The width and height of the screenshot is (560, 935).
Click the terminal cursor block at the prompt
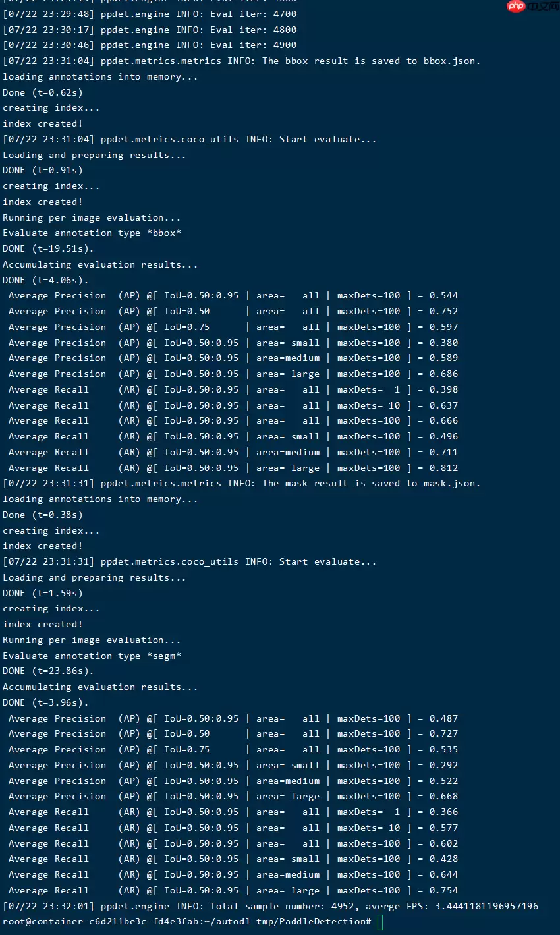(380, 922)
